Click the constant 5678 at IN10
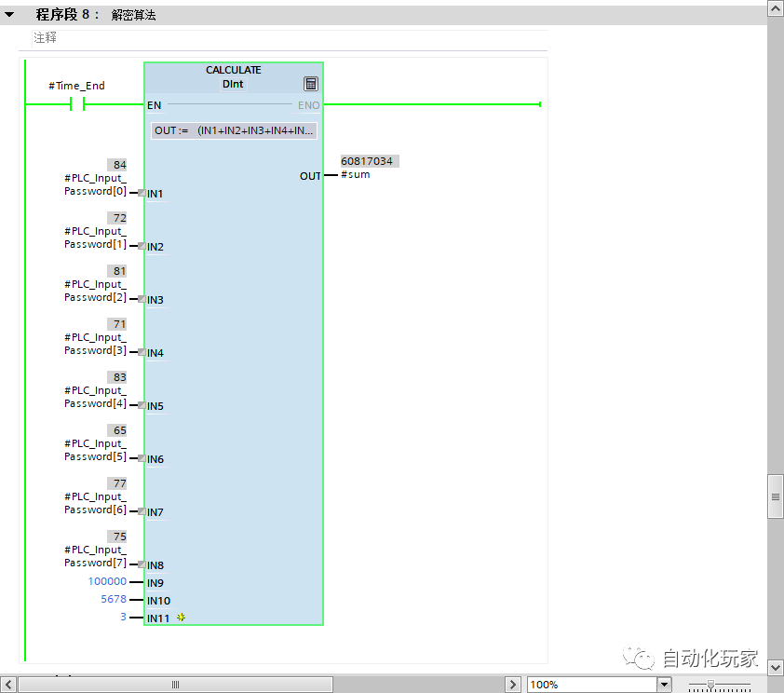 (x=114, y=599)
